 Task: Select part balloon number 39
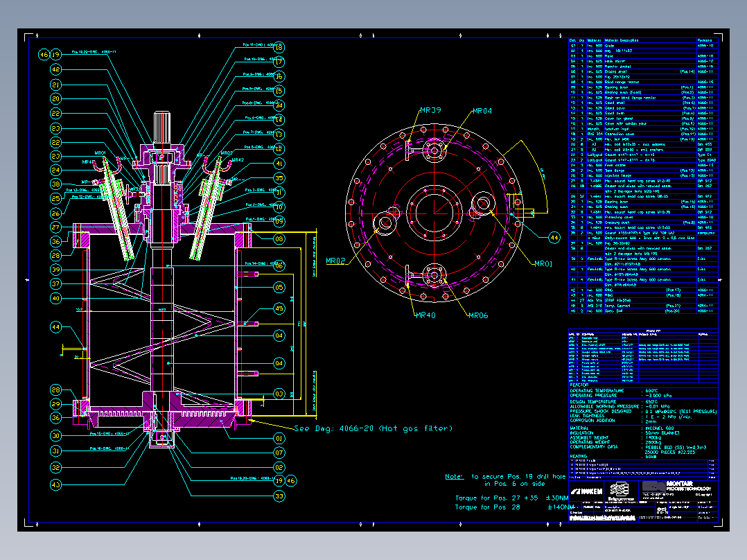pos(55,270)
